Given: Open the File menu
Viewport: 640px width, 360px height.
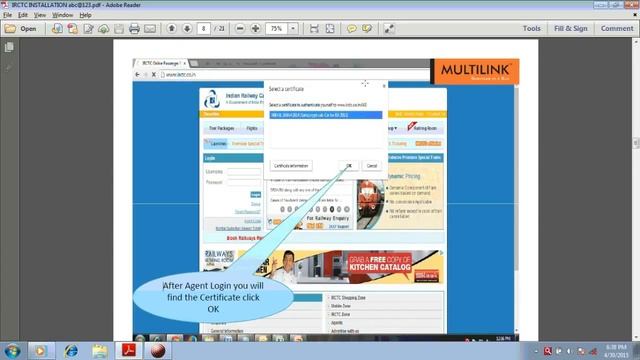Looking at the screenshot, I should click(7, 15).
